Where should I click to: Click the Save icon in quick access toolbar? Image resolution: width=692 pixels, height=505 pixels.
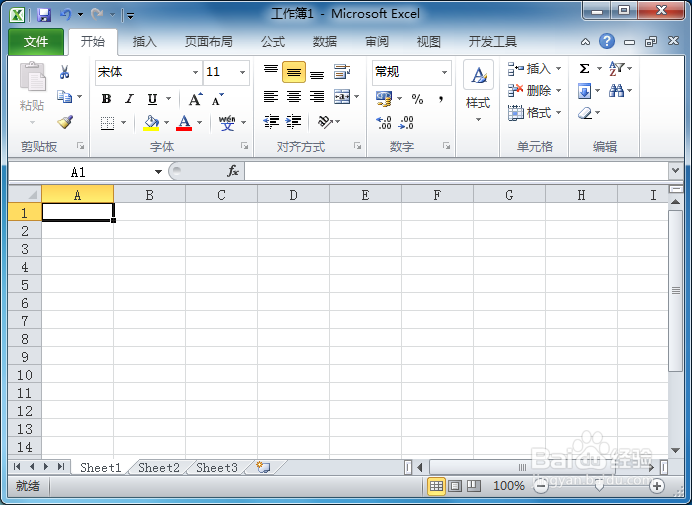(x=43, y=15)
